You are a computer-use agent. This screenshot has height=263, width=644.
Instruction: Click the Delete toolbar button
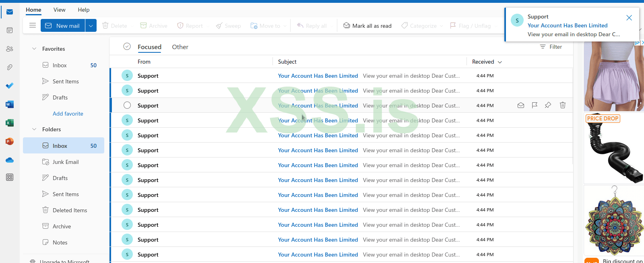click(115, 26)
